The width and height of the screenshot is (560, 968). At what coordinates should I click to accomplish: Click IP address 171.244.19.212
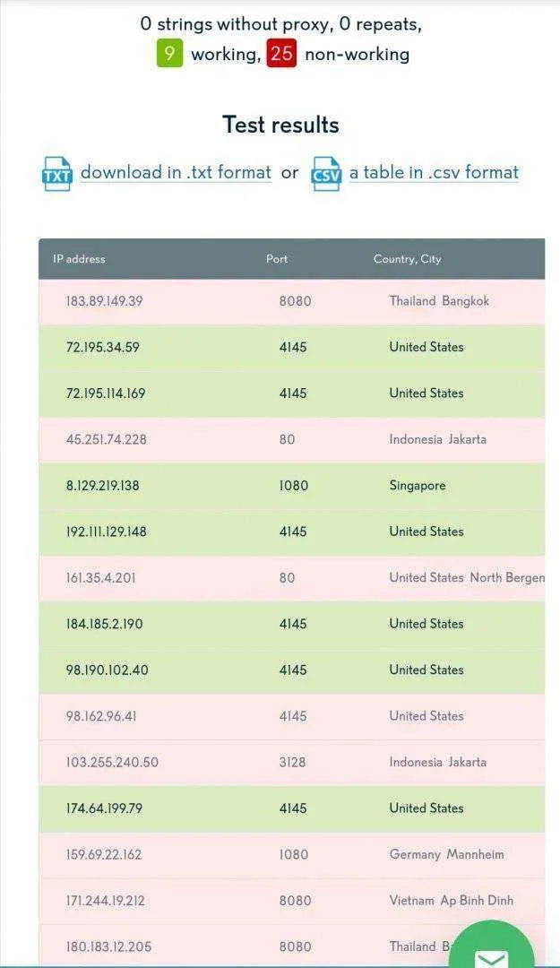tap(106, 901)
